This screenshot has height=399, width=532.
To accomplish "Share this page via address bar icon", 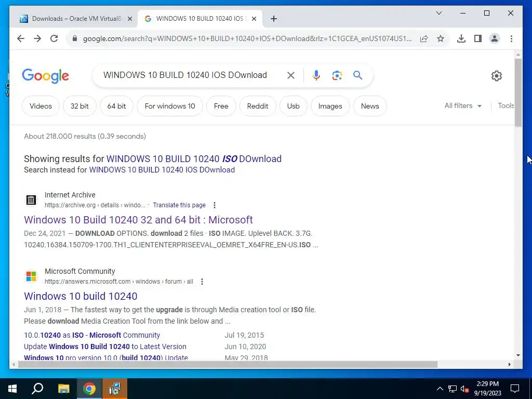I will 424,38.
